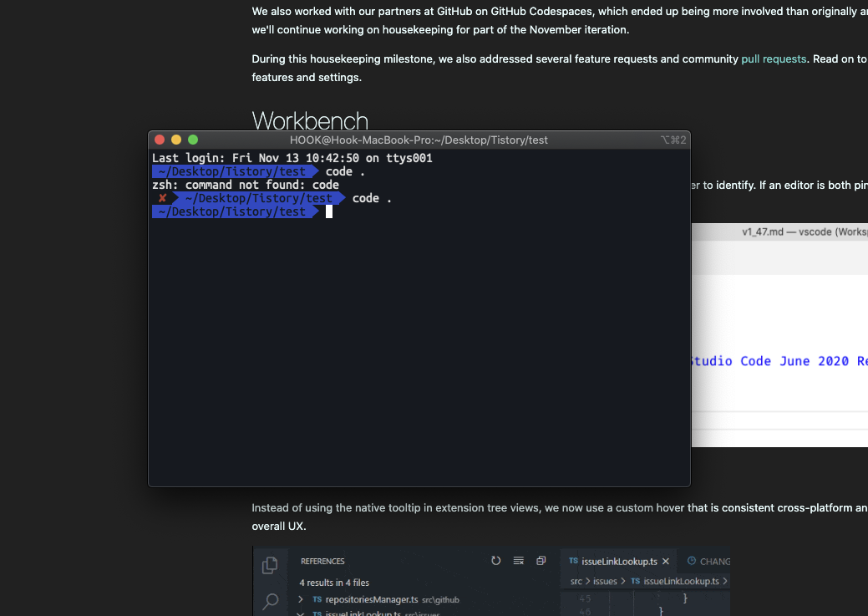
Task: Click the terminal cursor at current prompt
Action: 329,211
